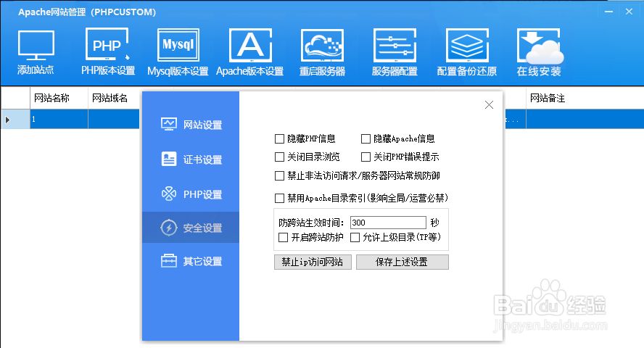This screenshot has width=644, height=348.
Task: Switch to 网站设置 tab
Action: [191, 125]
